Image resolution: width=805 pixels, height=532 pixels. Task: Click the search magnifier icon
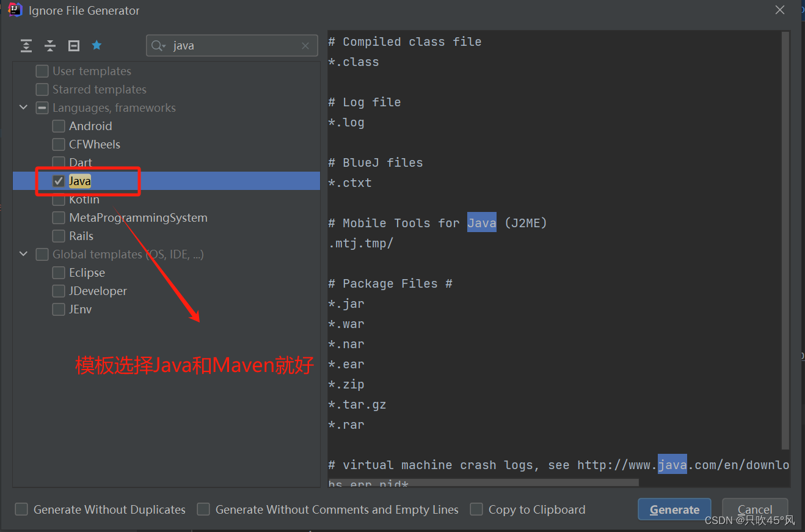pos(158,46)
